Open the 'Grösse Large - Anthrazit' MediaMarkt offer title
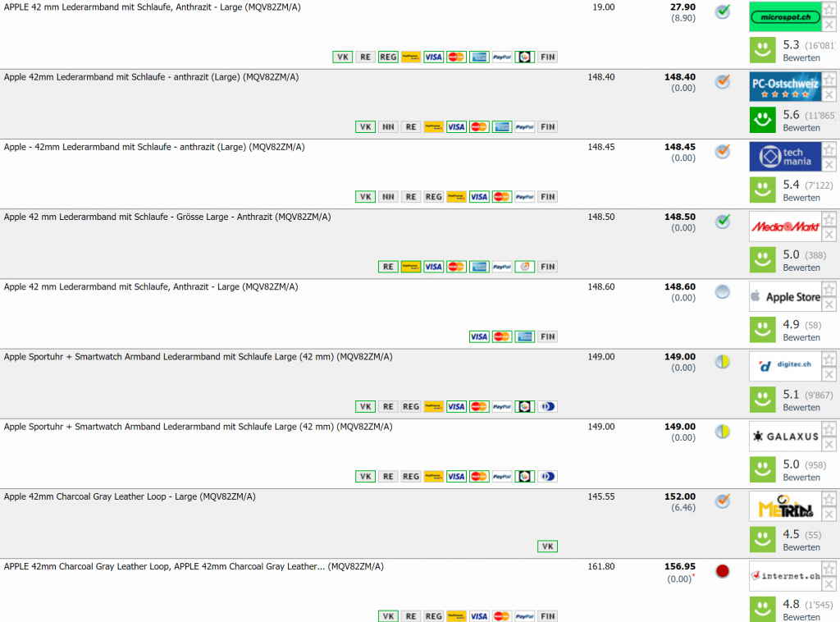This screenshot has height=622, width=840. pos(167,217)
